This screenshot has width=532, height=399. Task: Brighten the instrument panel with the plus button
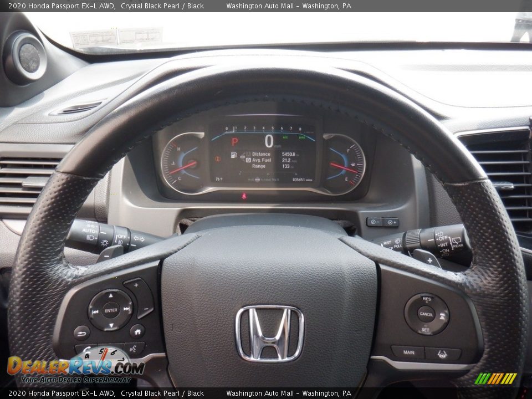391,223
